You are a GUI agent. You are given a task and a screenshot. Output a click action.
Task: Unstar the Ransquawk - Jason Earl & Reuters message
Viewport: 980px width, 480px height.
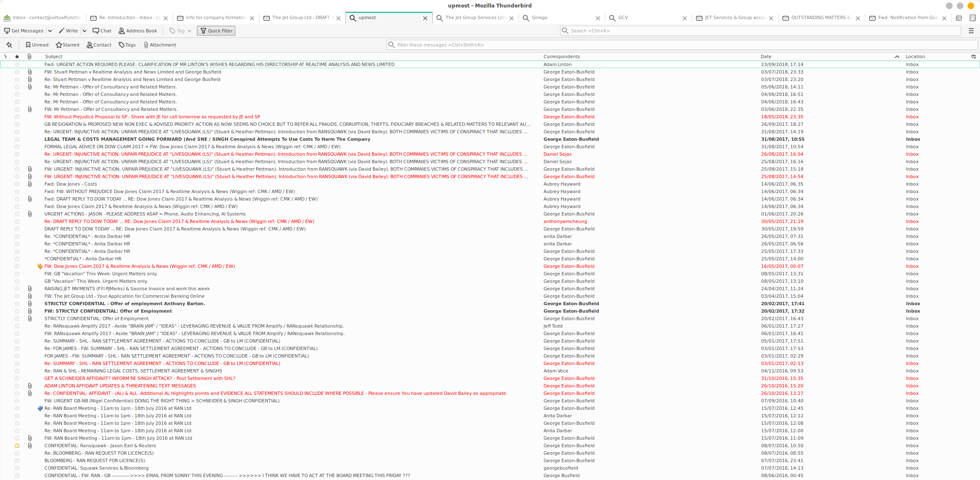pos(17,446)
